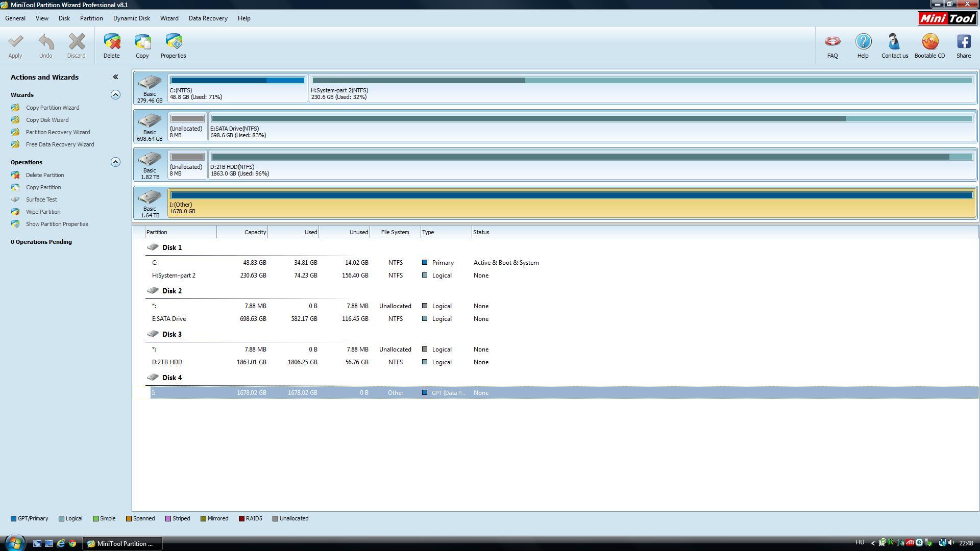Click the Free Data Recovery Wizard link

pos(60,144)
